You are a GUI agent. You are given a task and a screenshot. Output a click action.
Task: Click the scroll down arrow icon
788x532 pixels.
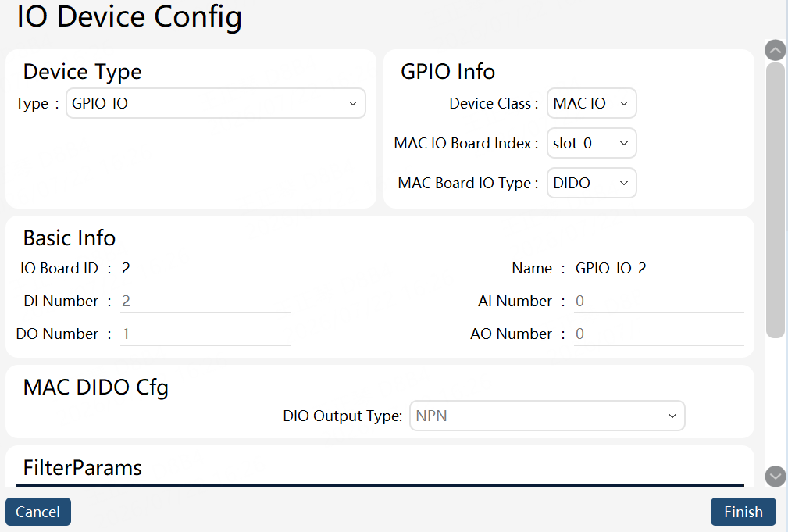point(775,477)
